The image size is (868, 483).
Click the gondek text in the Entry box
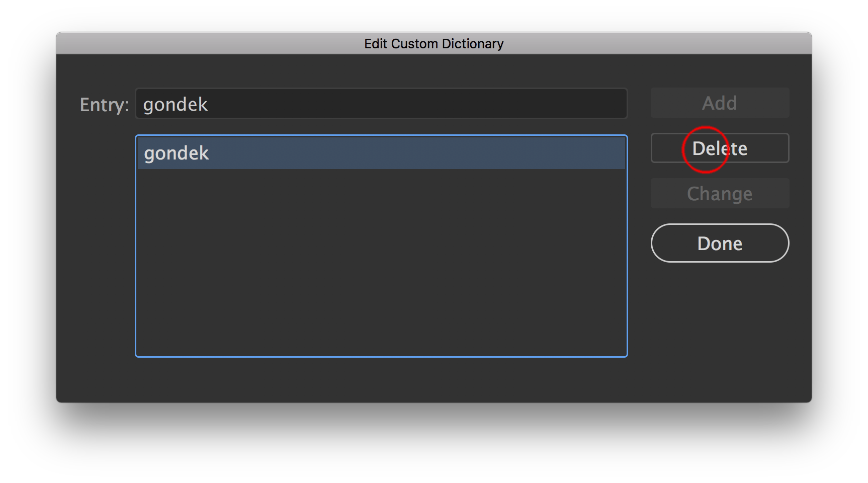[x=176, y=104]
